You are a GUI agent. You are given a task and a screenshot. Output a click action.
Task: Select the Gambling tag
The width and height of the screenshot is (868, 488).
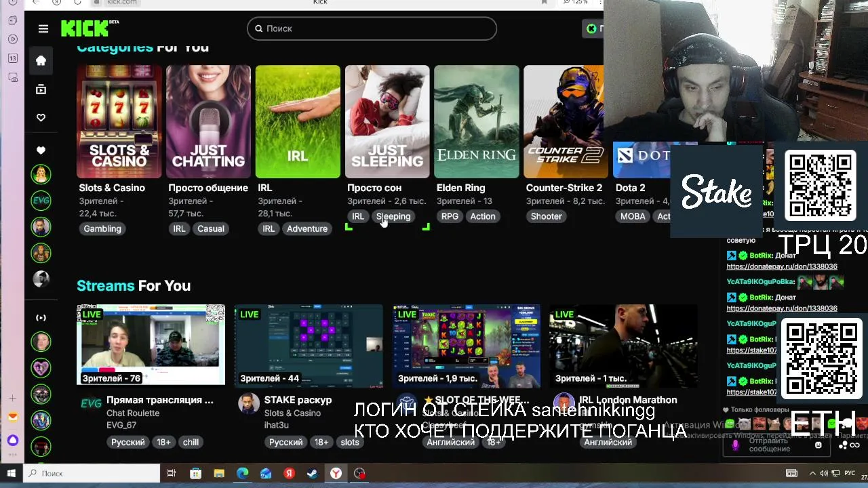(102, 228)
